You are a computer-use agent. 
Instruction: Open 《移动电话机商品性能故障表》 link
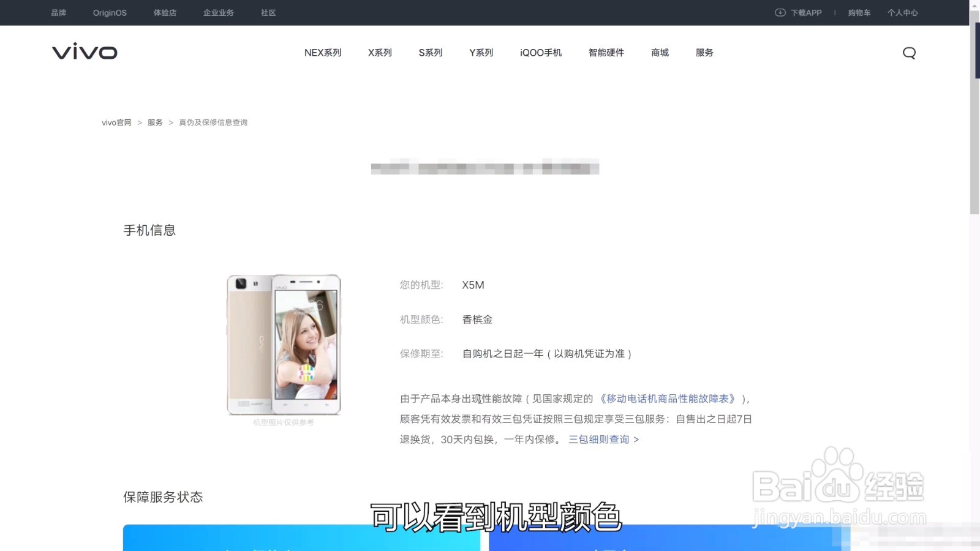coord(668,399)
